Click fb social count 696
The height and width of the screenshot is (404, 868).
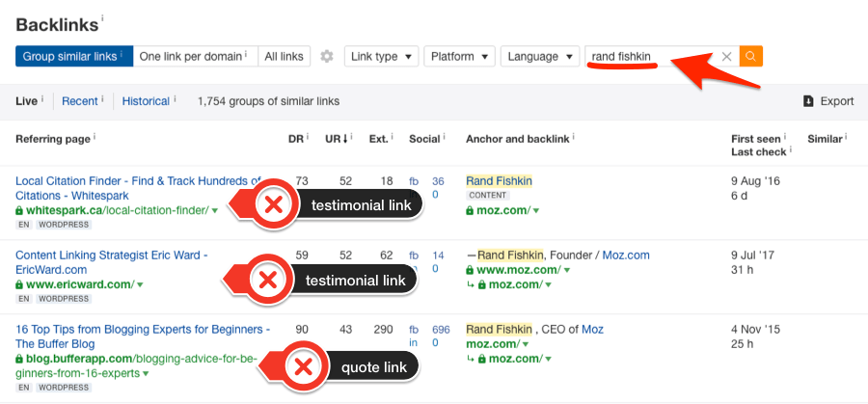coord(441,330)
